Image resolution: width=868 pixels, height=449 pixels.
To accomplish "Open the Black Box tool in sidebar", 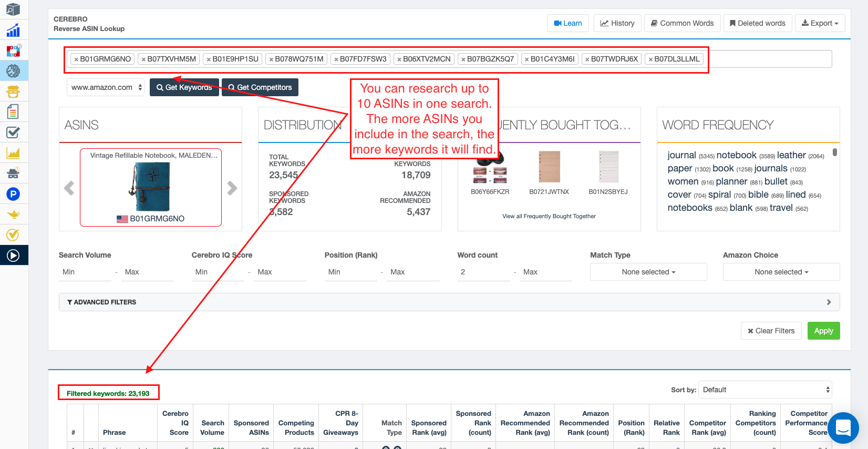I will pyautogui.click(x=13, y=9).
